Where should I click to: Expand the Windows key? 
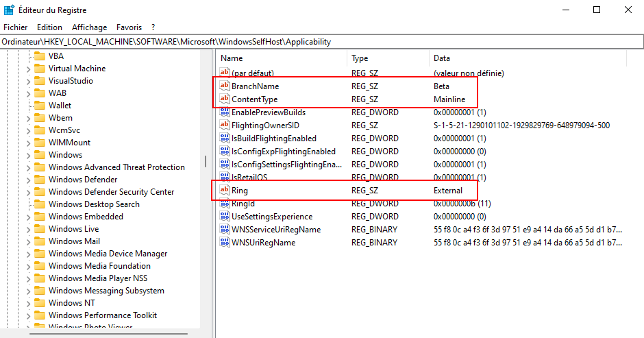pos(28,156)
